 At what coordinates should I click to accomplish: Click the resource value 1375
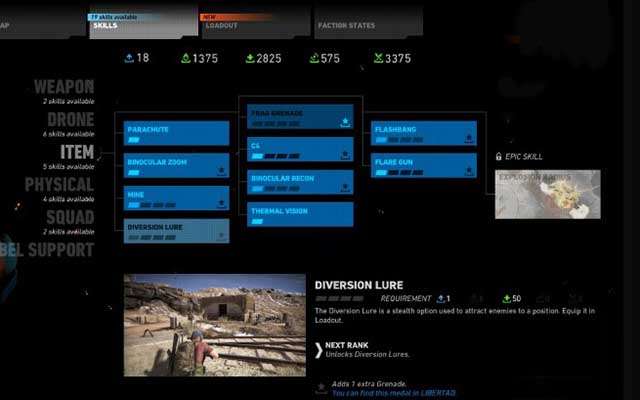click(205, 58)
